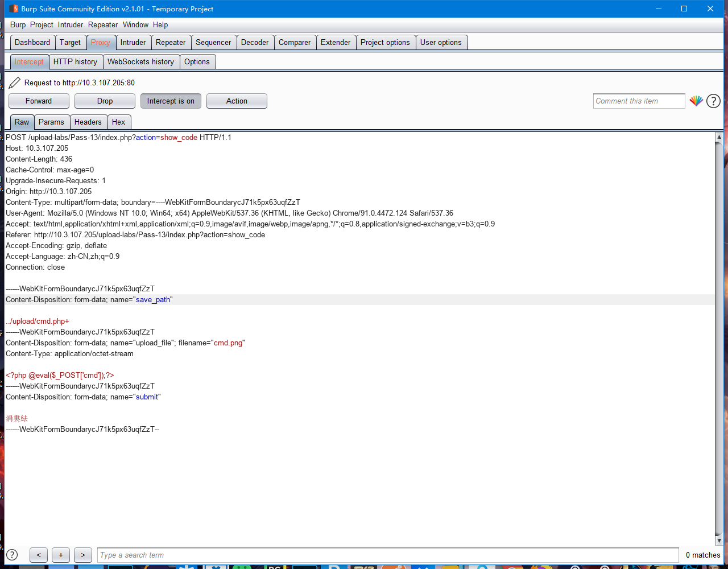Open the User options tab
The width and height of the screenshot is (728, 569).
click(441, 42)
